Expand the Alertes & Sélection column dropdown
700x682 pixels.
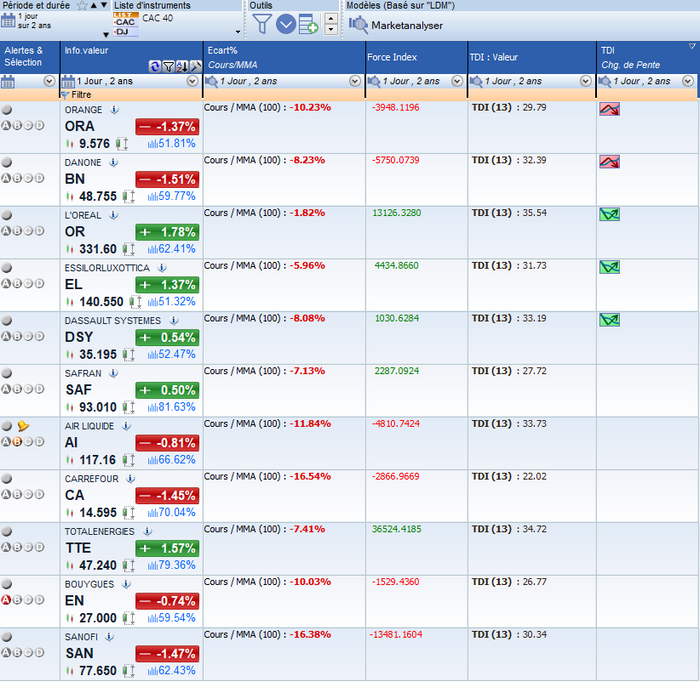(49, 81)
